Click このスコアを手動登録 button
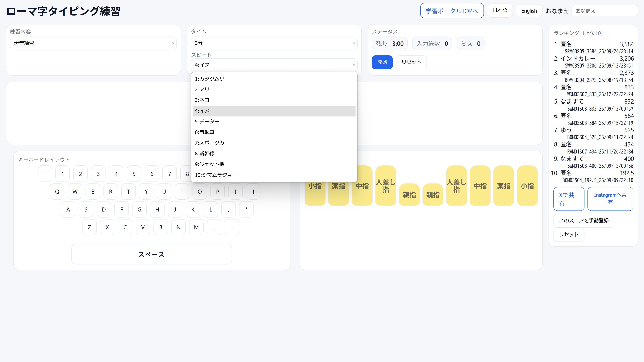Screen dimensions: 644x362 583,221
